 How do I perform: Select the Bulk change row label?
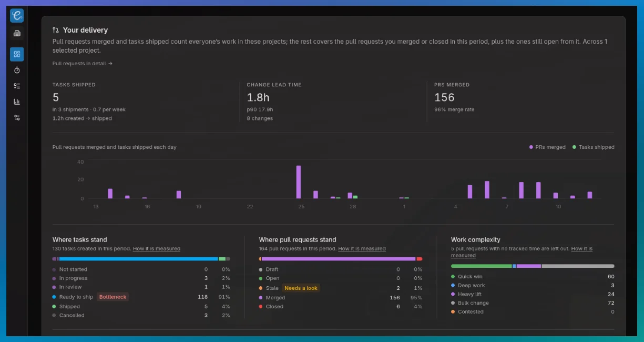click(x=473, y=303)
